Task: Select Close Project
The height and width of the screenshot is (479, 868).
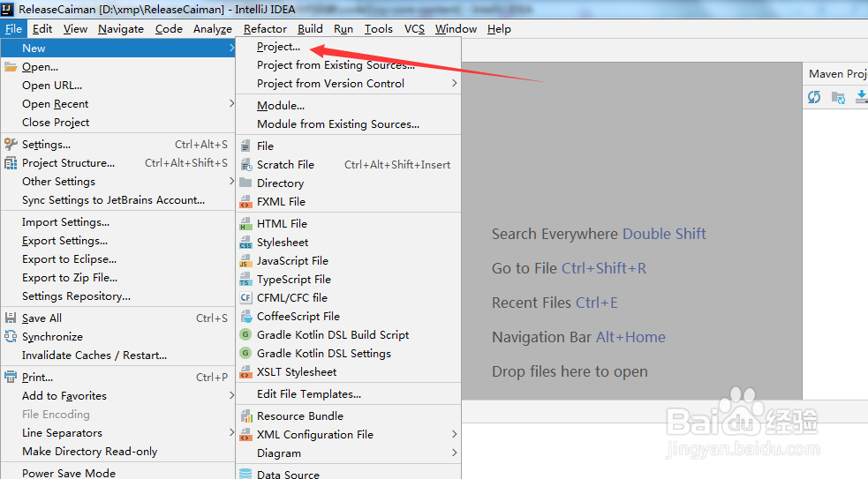Action: coord(118,123)
